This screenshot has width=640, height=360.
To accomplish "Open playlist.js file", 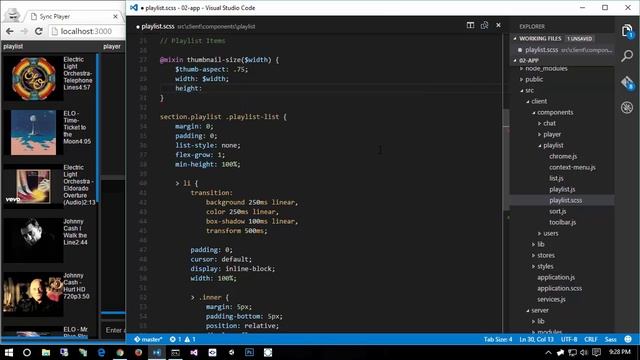I will point(562,189).
